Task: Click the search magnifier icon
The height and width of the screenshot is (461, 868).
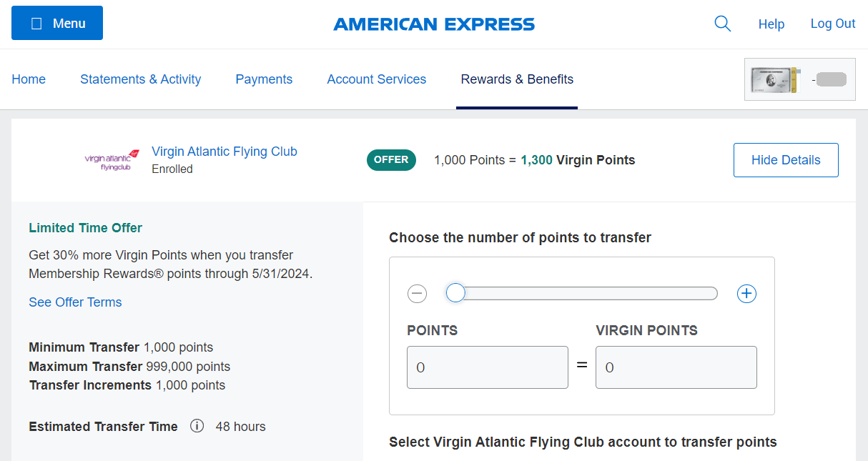Action: click(723, 24)
